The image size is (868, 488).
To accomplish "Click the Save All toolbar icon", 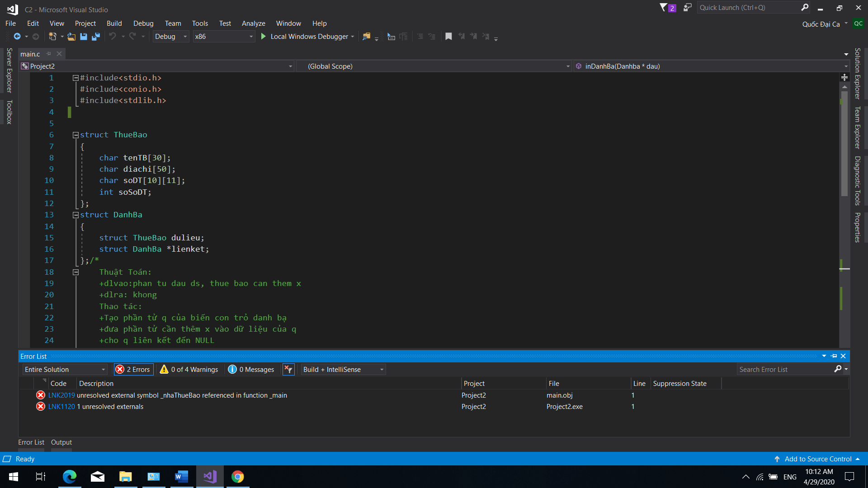I will (95, 37).
